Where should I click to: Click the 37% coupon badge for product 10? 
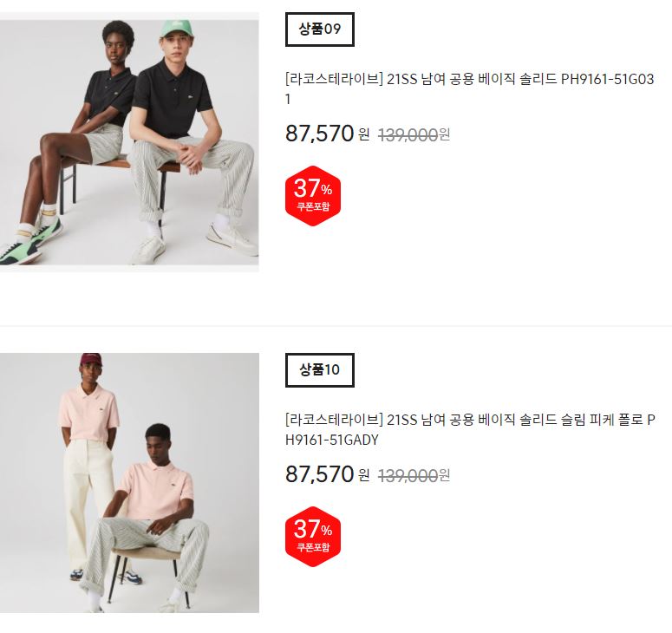[313, 537]
